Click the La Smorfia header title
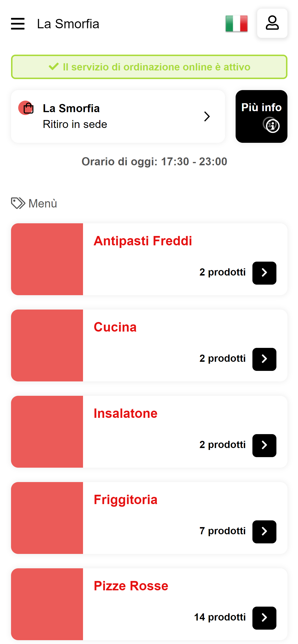The height and width of the screenshot is (644, 298). (x=68, y=24)
